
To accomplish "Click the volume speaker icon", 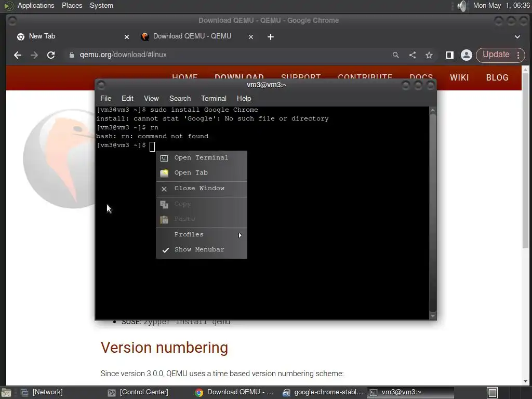I will [x=462, y=6].
